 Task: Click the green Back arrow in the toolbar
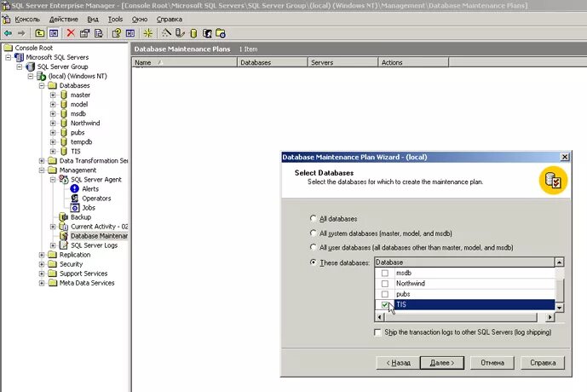8,33
